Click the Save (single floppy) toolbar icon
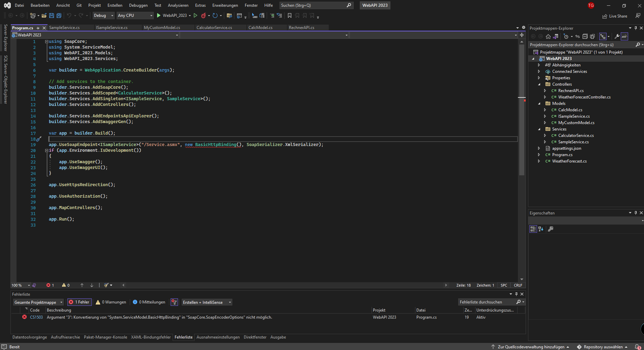Screen dimensions: 644x350 point(52,16)
